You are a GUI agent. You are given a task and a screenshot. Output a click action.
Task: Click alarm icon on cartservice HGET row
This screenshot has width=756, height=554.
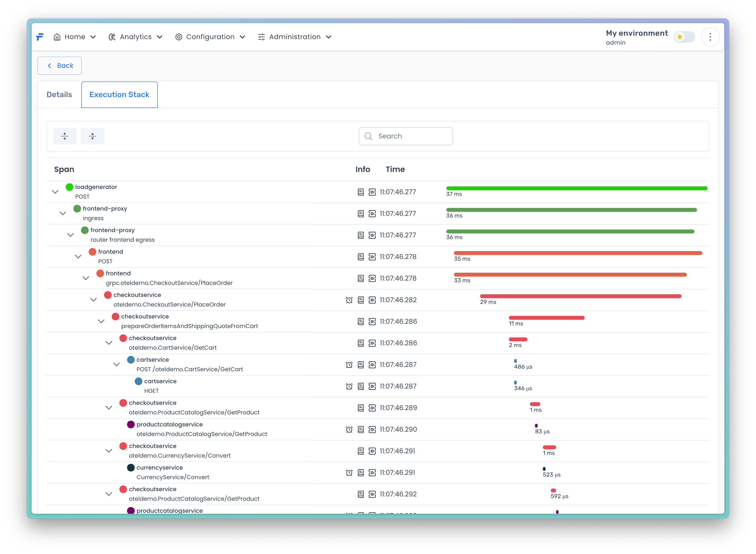pos(349,386)
